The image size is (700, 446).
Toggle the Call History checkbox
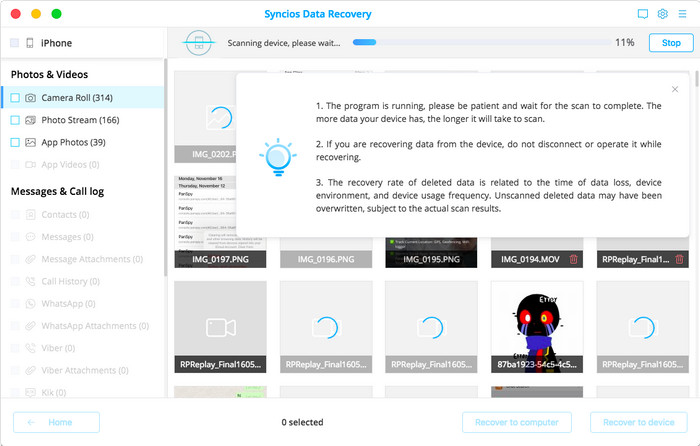[x=15, y=281]
